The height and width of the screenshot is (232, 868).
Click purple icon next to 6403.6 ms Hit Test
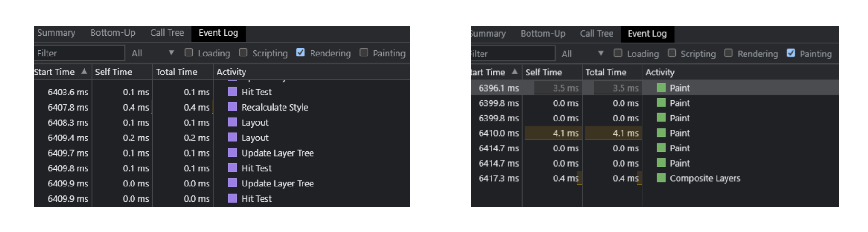(232, 92)
